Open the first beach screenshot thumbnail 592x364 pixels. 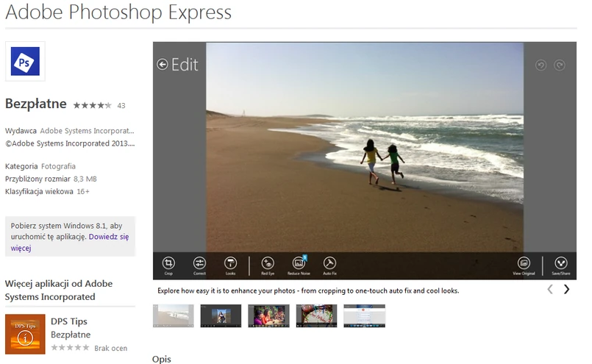(x=174, y=315)
